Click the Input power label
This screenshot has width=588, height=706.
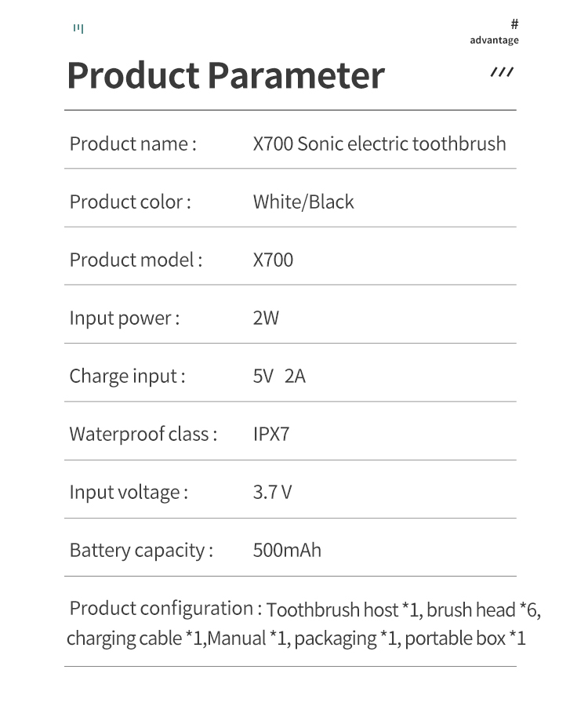click(x=125, y=318)
